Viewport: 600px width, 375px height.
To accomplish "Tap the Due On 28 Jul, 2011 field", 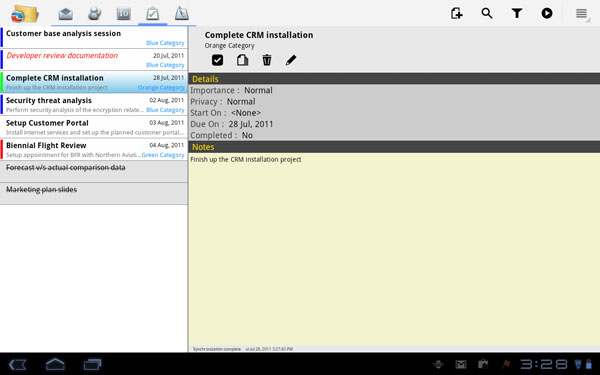I will (x=232, y=124).
